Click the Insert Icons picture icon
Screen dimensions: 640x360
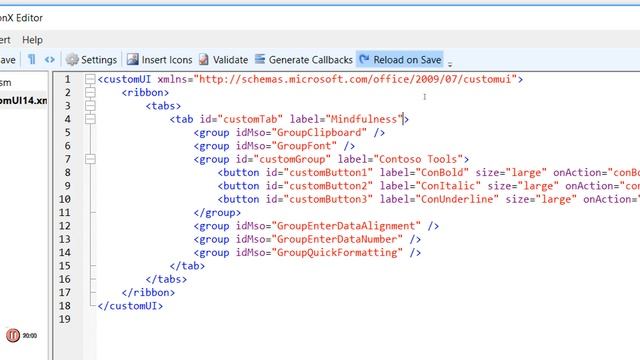(x=133, y=60)
